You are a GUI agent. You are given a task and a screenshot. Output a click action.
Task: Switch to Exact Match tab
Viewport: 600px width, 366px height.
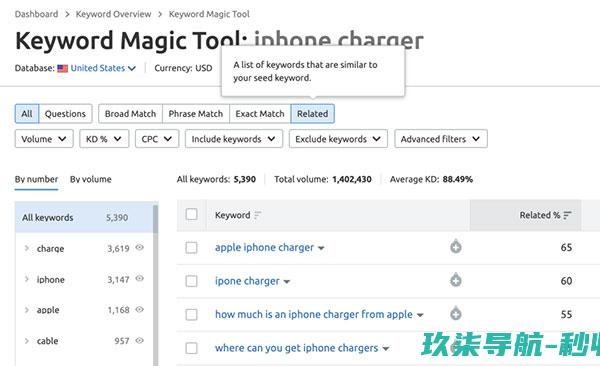coord(260,114)
